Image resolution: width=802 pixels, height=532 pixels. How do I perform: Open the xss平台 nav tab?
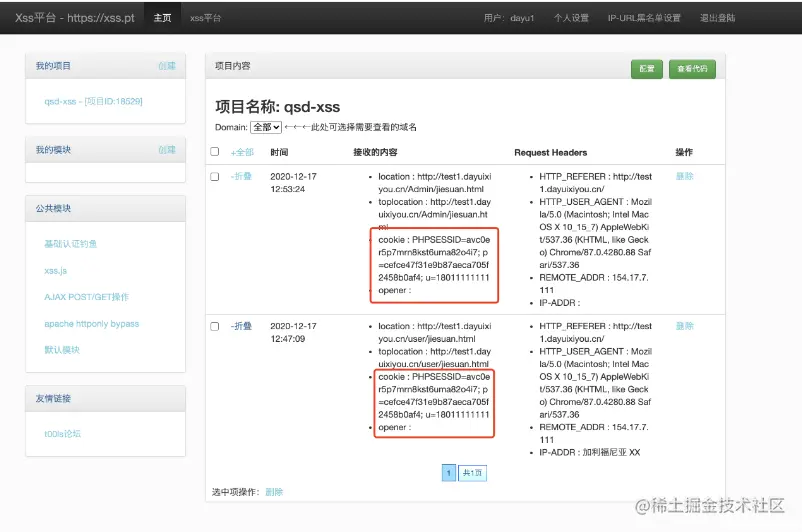coord(206,18)
